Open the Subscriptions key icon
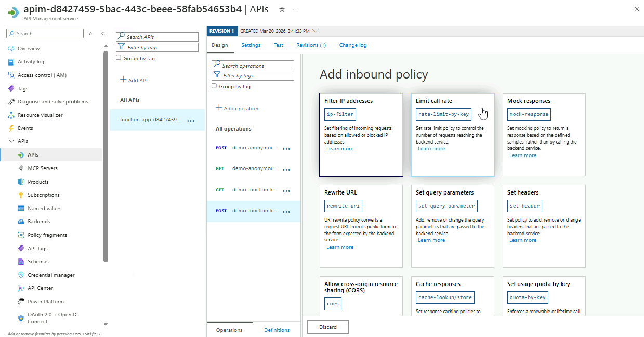The image size is (644, 337). (21, 195)
